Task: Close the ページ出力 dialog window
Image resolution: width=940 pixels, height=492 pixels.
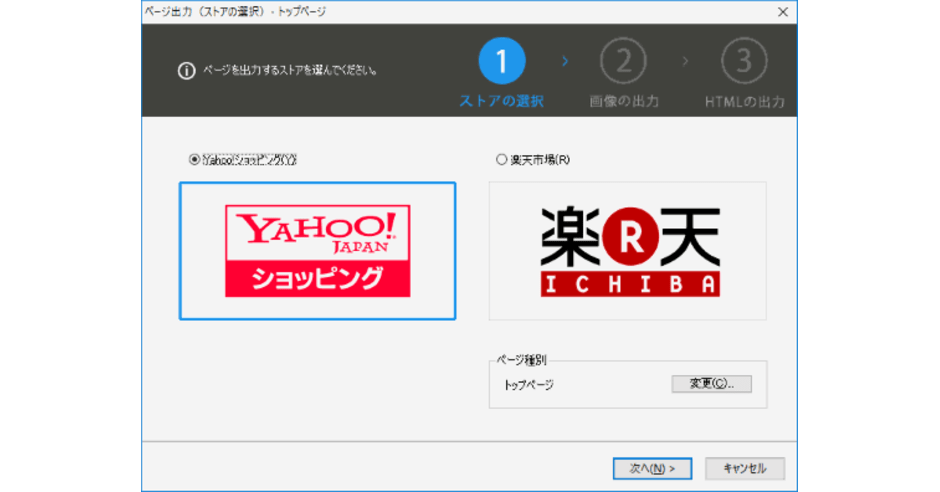Action: click(782, 12)
